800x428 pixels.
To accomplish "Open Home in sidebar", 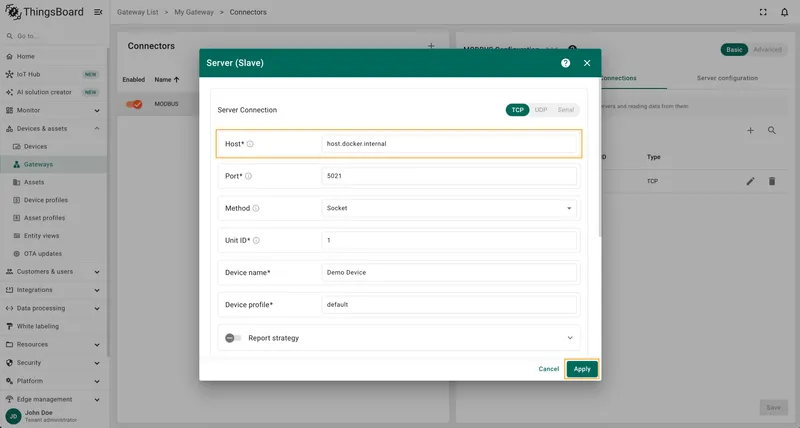I will [x=54, y=56].
